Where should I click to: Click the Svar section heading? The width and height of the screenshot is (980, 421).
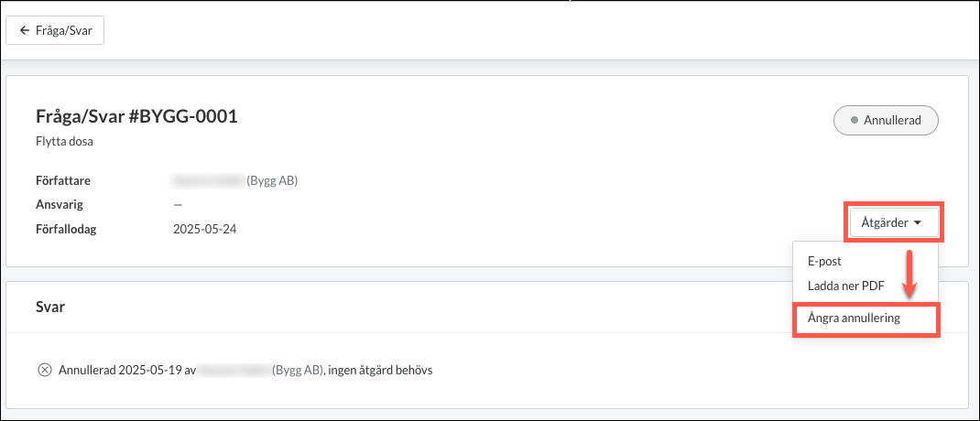[x=51, y=307]
